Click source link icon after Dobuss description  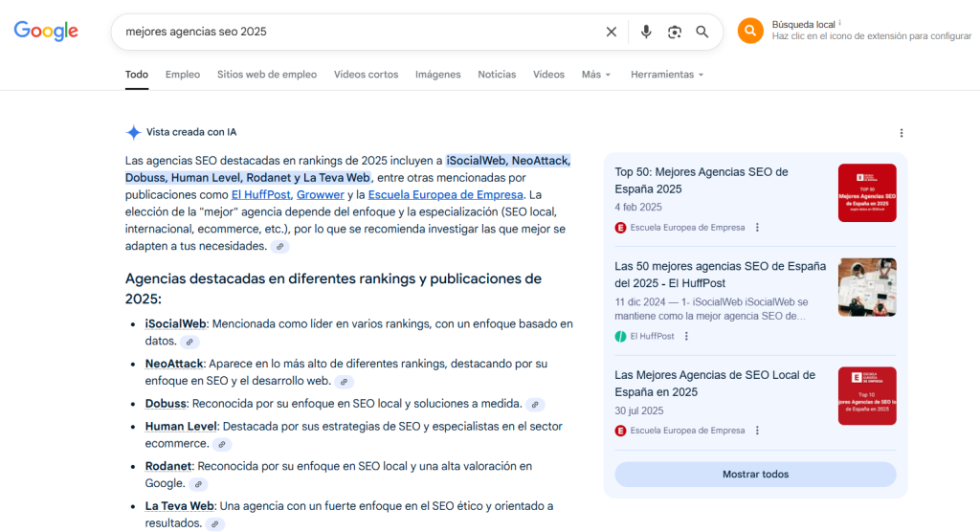[x=535, y=405]
